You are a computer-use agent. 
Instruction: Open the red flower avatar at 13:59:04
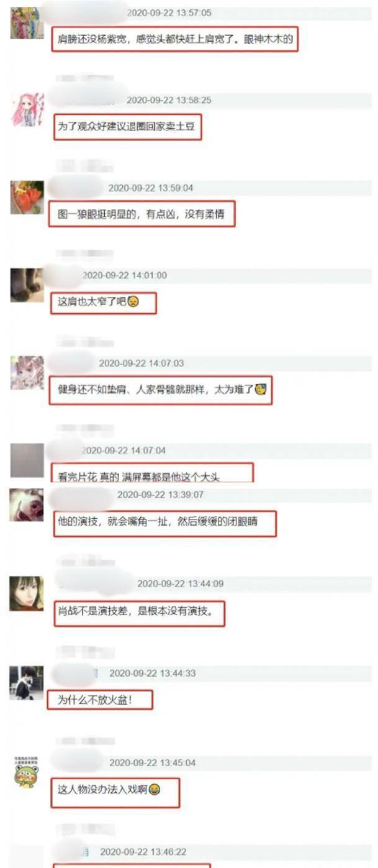[27, 198]
